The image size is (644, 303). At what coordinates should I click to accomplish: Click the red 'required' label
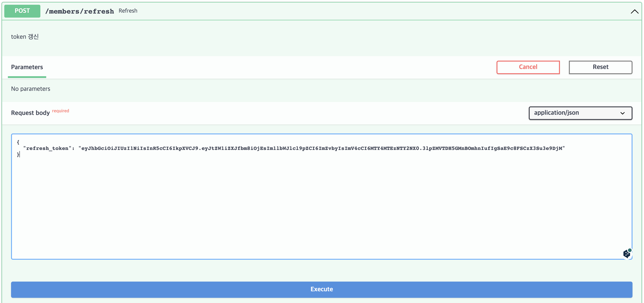60,111
